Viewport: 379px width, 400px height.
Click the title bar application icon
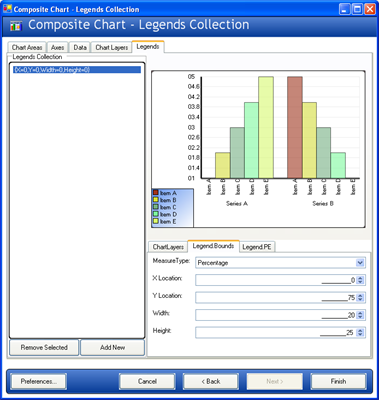point(7,9)
